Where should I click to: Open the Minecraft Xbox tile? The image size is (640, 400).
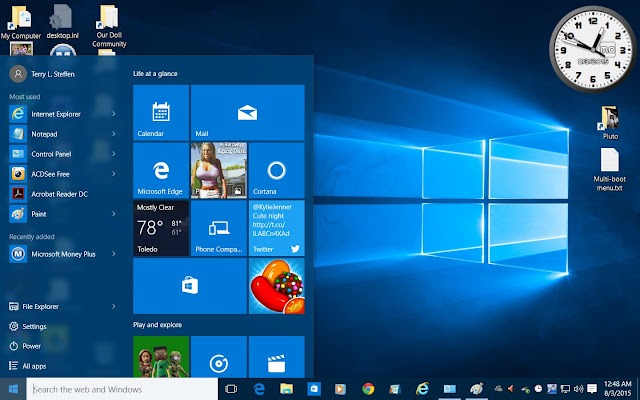161,357
